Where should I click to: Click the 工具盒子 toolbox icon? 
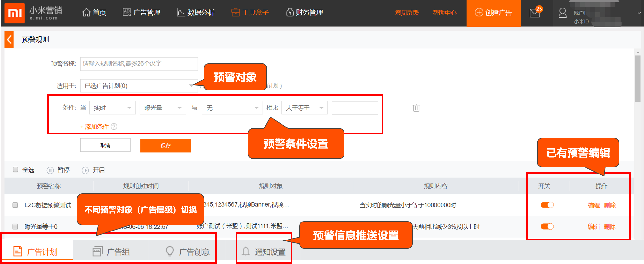point(236,12)
